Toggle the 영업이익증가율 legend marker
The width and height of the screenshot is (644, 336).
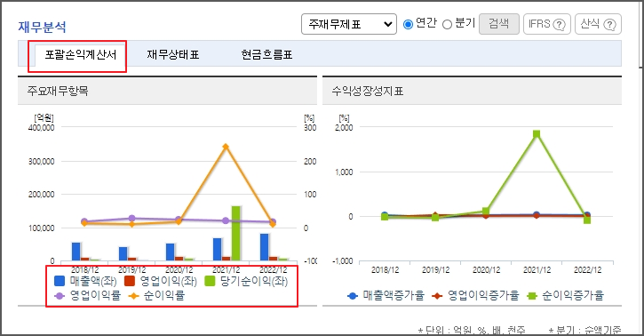[437, 296]
